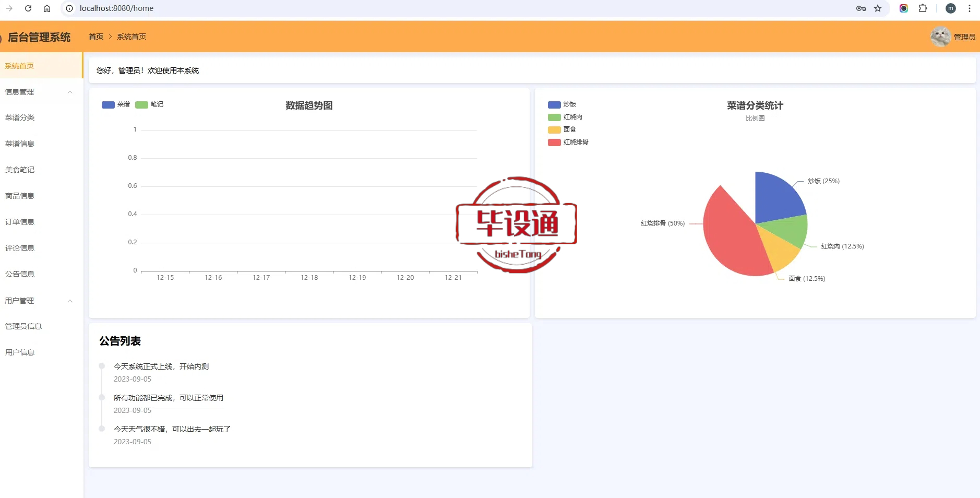Click the admin avatar picture
The height and width of the screenshot is (498, 980).
tap(940, 37)
